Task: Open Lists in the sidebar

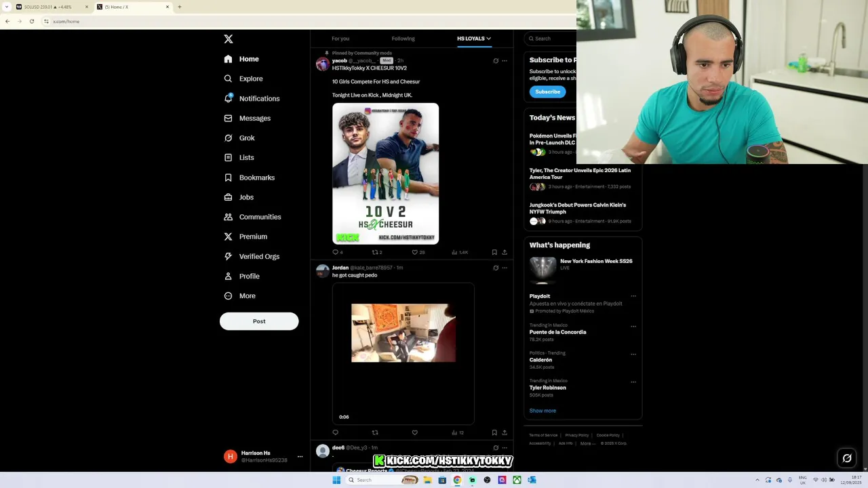Action: click(239, 157)
